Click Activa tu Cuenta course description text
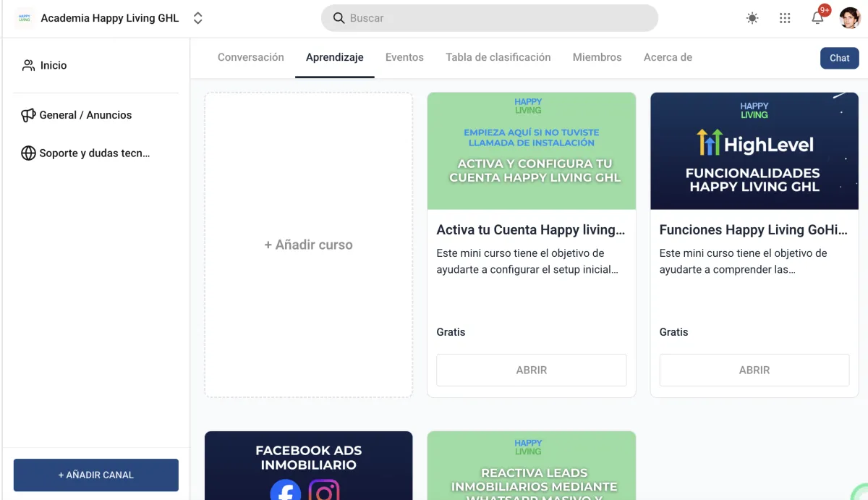The image size is (868, 500). click(527, 261)
